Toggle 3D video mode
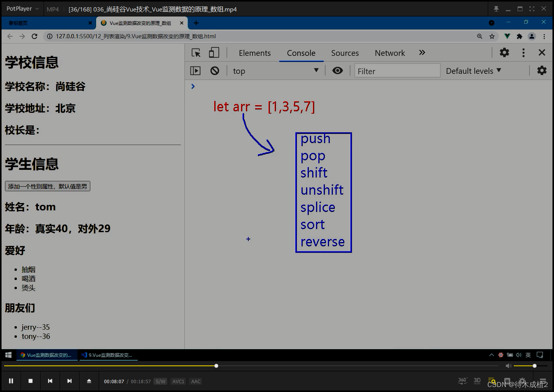 point(477,381)
